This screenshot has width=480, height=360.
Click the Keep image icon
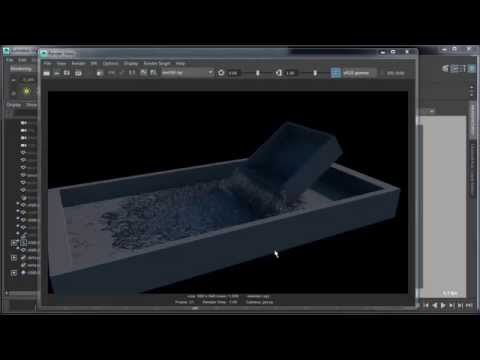point(143,73)
